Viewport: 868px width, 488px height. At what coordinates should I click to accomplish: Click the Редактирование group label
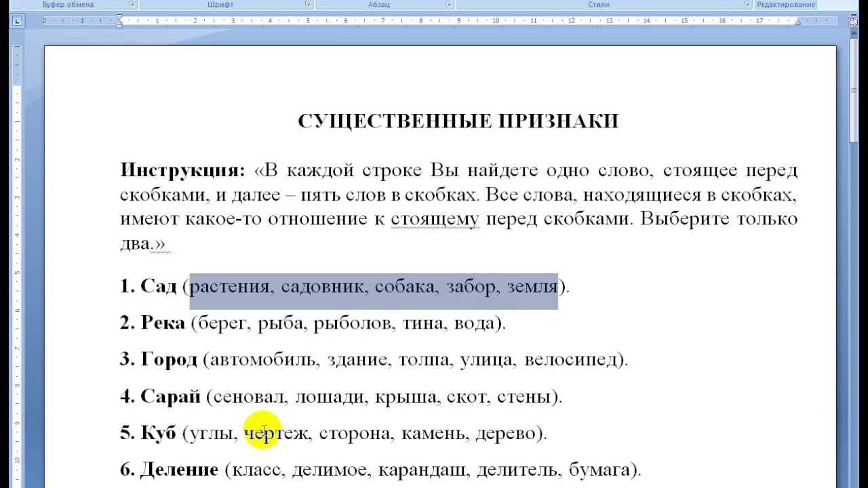[786, 4]
